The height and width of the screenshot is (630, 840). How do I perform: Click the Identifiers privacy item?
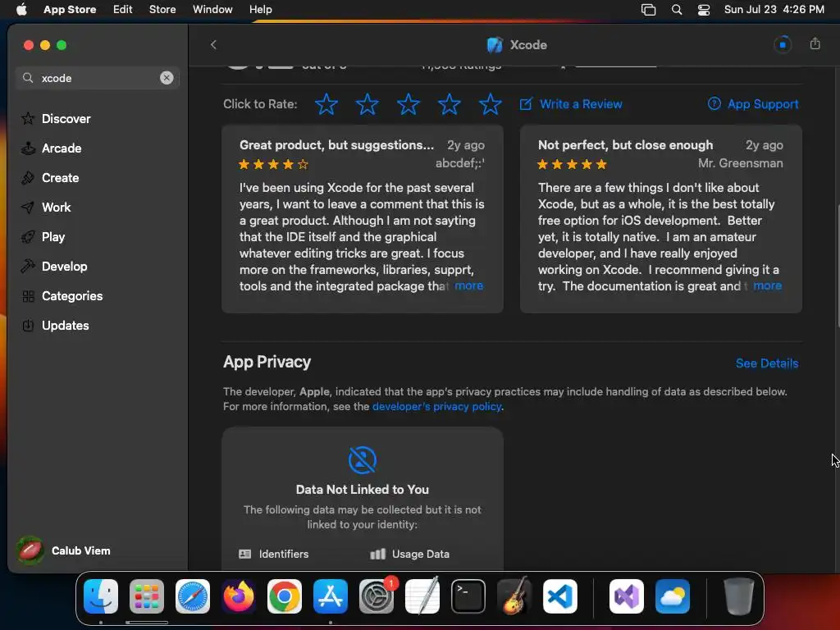pos(274,554)
